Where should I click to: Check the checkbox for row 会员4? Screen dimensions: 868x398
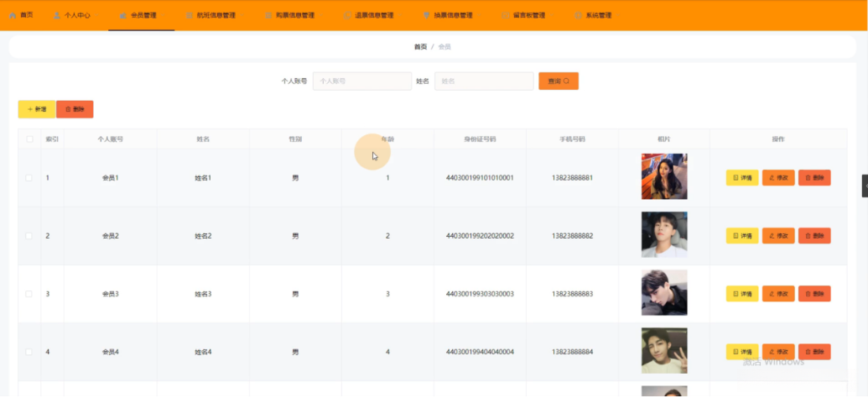(29, 352)
